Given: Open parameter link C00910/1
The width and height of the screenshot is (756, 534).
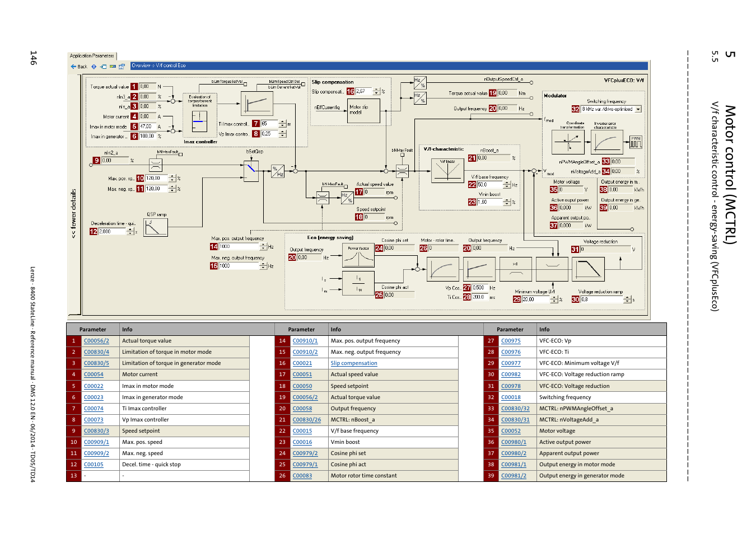Looking at the screenshot, I should [x=305, y=341].
